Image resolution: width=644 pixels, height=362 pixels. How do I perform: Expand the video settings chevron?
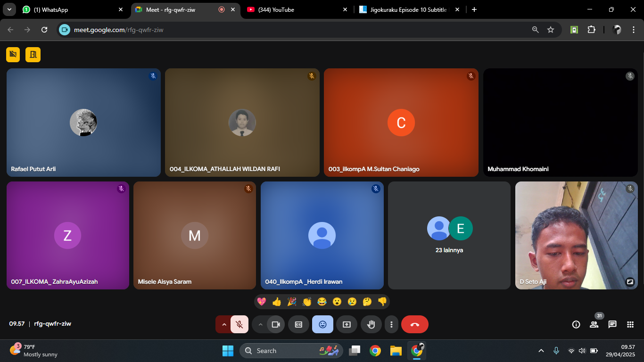pyautogui.click(x=260, y=324)
